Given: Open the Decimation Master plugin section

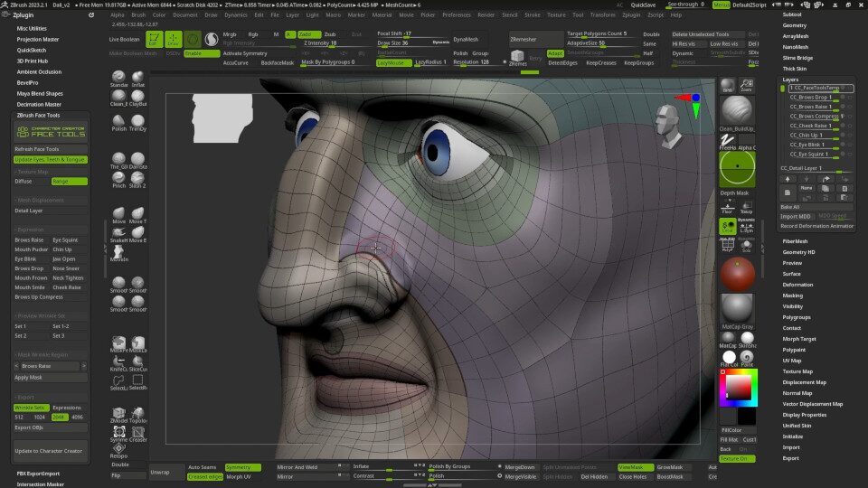Looking at the screenshot, I should (x=39, y=104).
